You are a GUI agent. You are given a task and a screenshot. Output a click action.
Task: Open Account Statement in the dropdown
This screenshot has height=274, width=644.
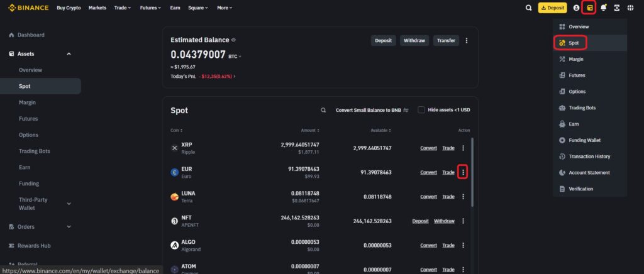coord(590,173)
